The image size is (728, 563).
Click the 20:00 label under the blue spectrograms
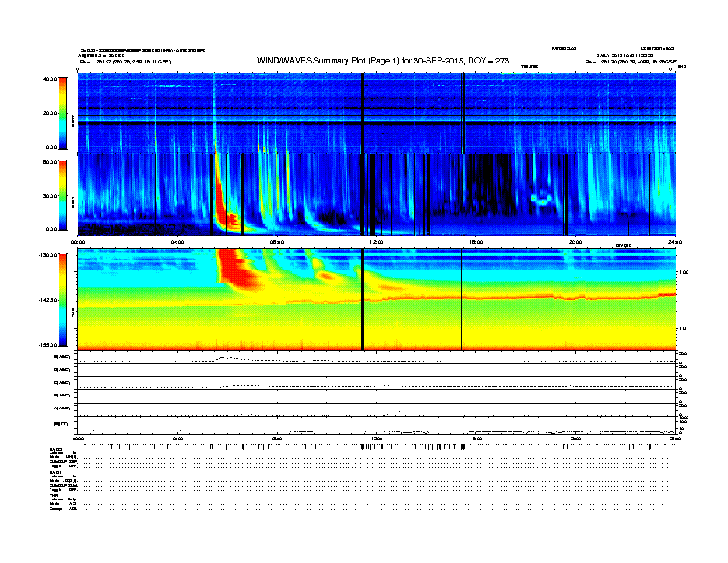(x=575, y=242)
